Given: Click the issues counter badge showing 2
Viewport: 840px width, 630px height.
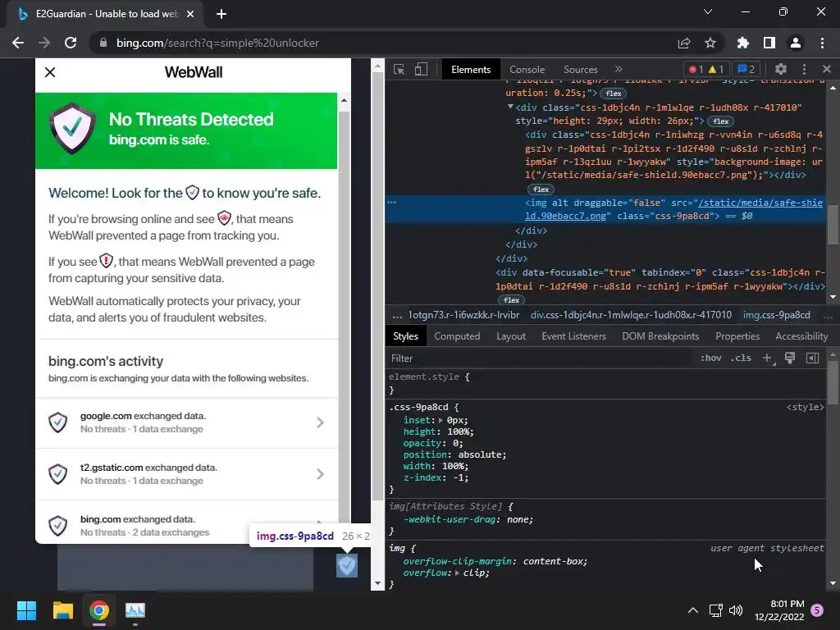Looking at the screenshot, I should pyautogui.click(x=746, y=69).
